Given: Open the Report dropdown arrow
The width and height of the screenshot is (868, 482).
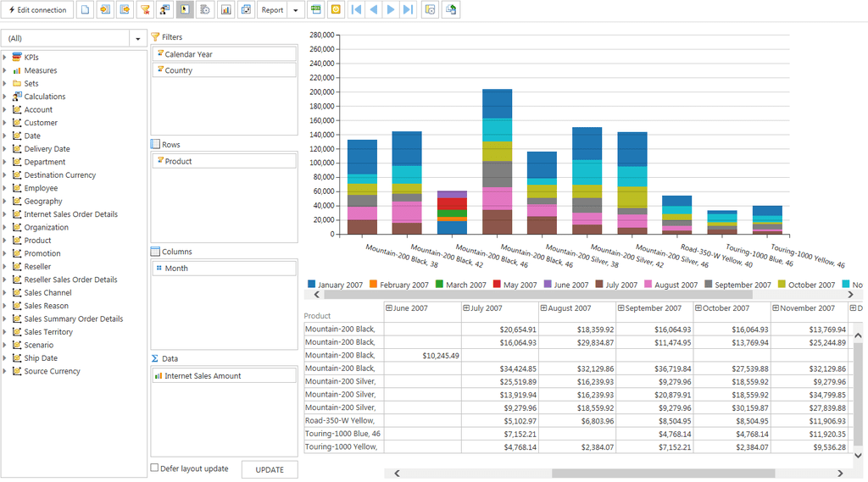Looking at the screenshot, I should 296,10.
